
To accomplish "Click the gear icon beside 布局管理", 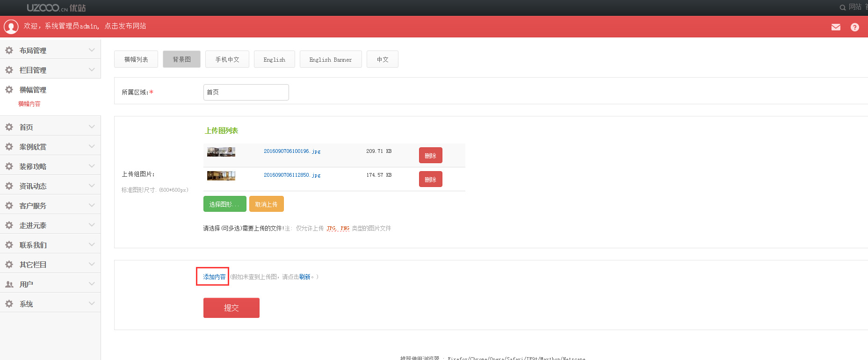I will pos(9,50).
